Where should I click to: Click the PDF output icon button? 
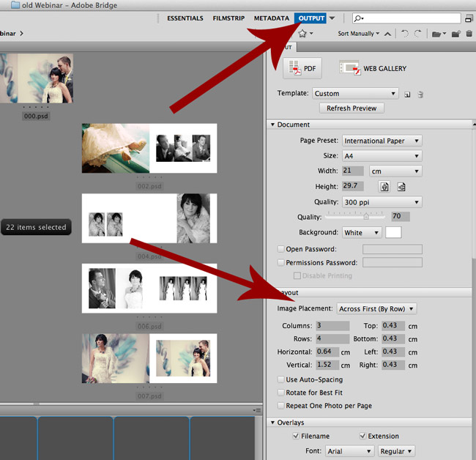(x=302, y=68)
